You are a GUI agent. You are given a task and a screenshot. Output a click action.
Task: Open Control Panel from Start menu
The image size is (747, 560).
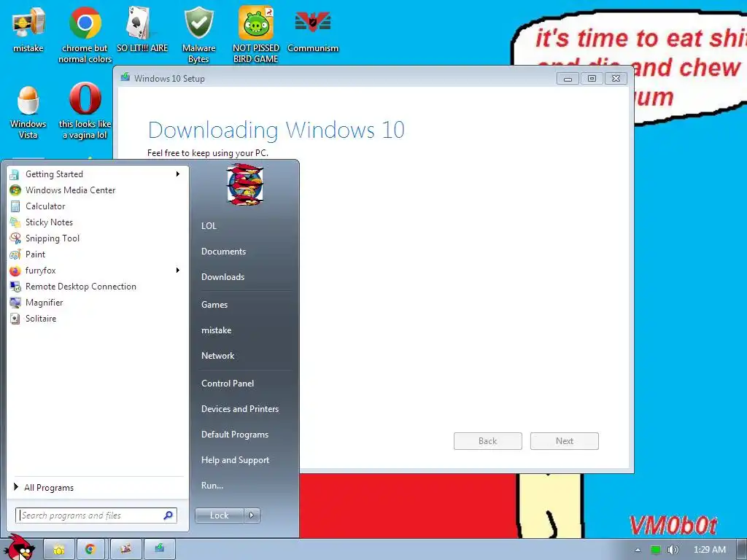click(228, 384)
